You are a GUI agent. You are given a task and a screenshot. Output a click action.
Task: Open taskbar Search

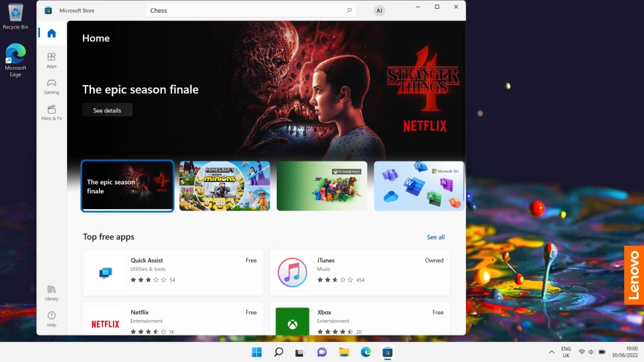278,352
